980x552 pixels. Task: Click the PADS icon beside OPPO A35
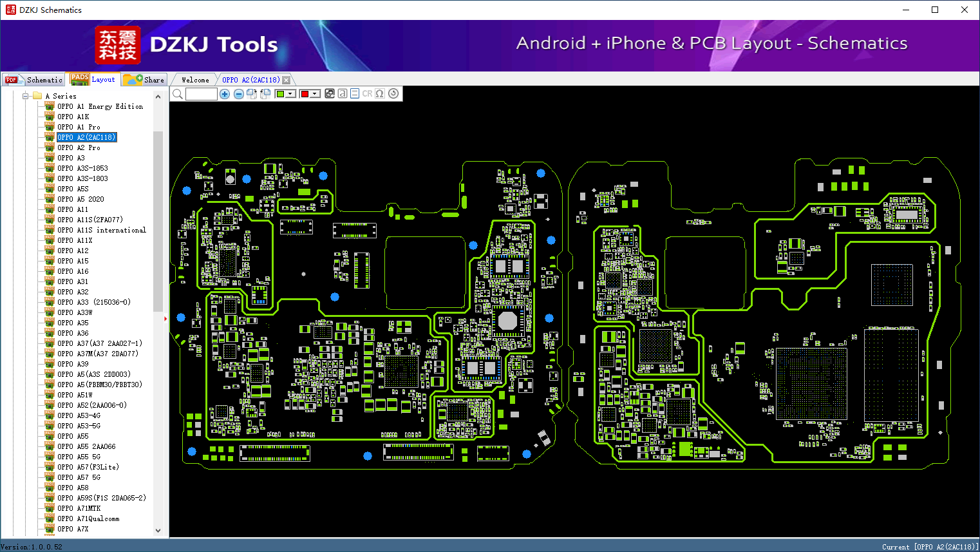coord(50,323)
